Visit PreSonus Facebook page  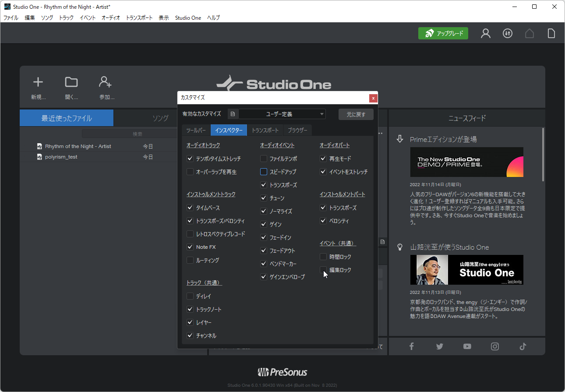pyautogui.click(x=411, y=346)
